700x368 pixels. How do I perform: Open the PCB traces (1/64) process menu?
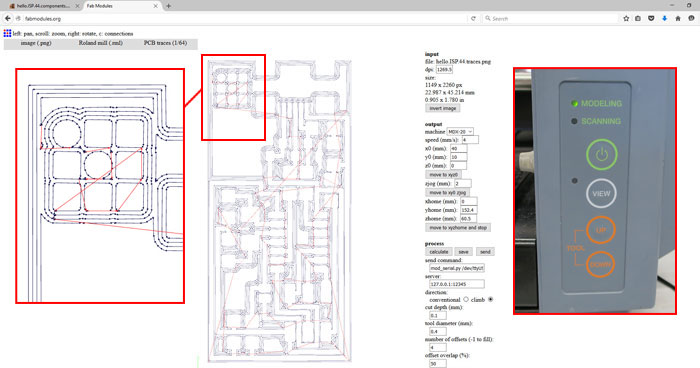165,43
